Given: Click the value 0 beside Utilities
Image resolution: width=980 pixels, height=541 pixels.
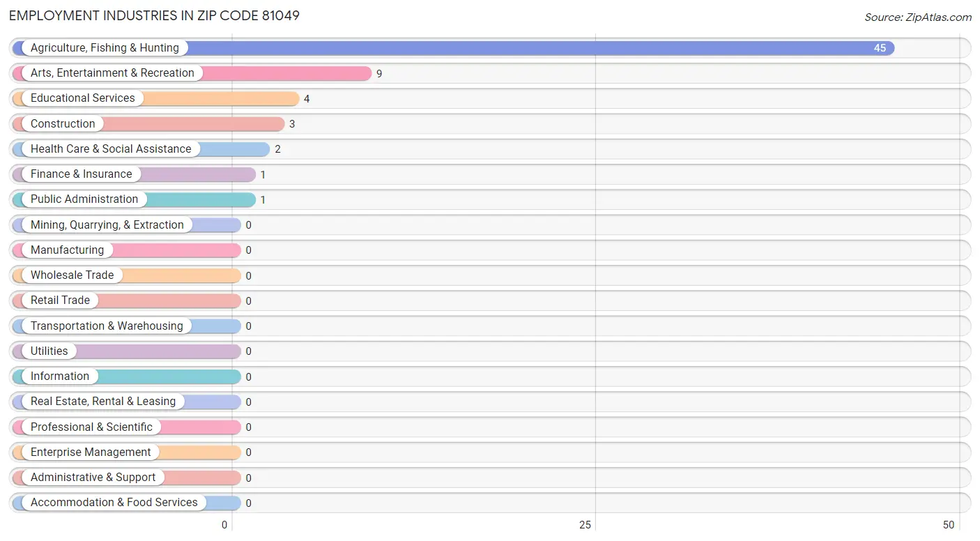Looking at the screenshot, I should pyautogui.click(x=248, y=351).
